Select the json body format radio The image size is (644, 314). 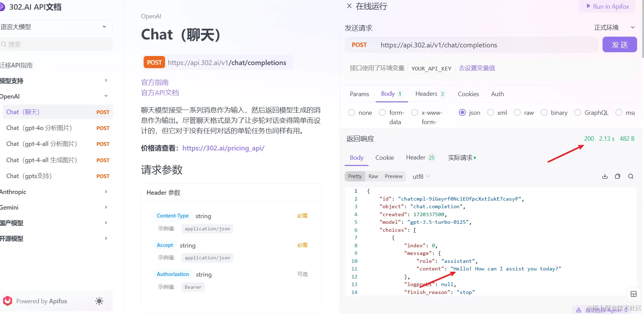point(462,112)
